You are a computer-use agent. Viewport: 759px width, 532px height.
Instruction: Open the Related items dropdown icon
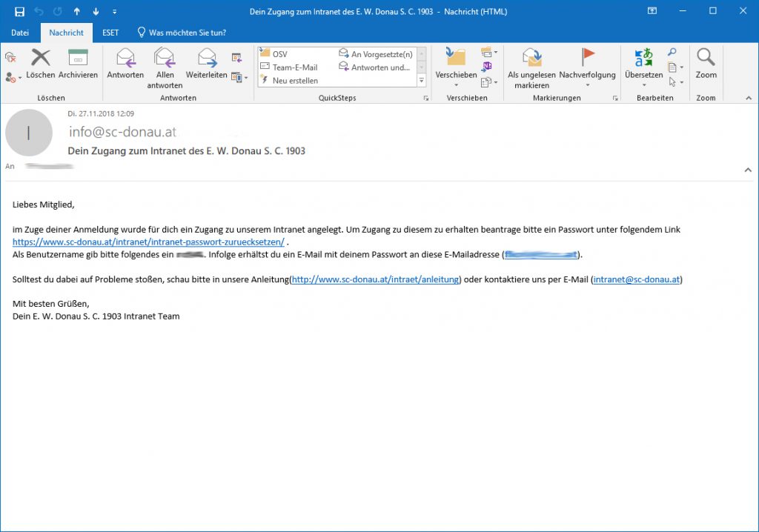(x=675, y=67)
